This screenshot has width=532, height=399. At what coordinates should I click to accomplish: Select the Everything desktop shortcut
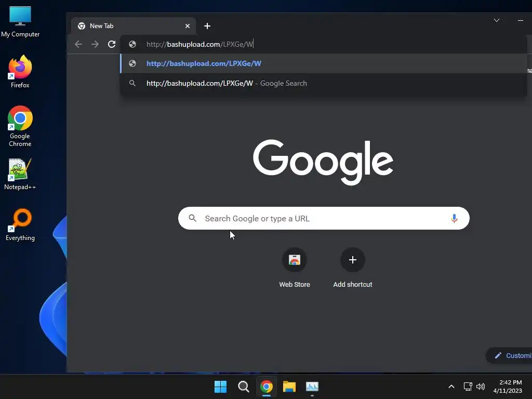point(20,225)
